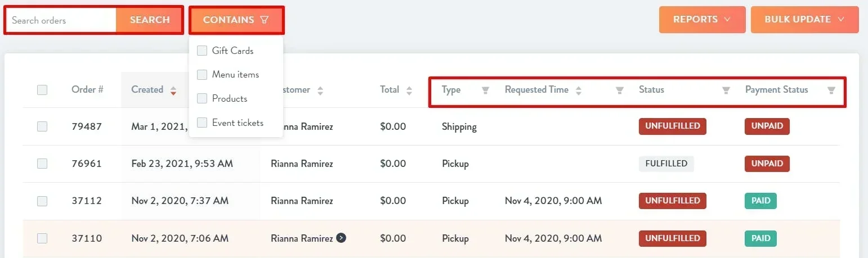
Task: Open the Requested Time filter icon
Action: [620, 90]
